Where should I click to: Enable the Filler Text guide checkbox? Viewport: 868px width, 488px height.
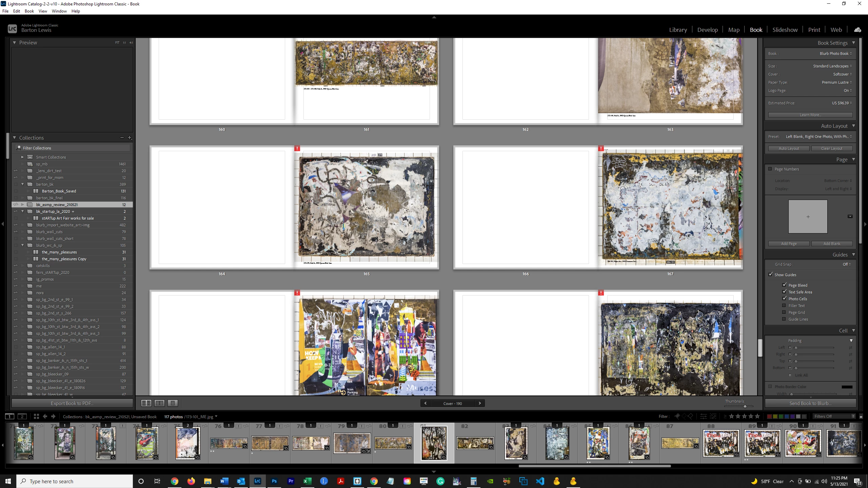pos(784,305)
